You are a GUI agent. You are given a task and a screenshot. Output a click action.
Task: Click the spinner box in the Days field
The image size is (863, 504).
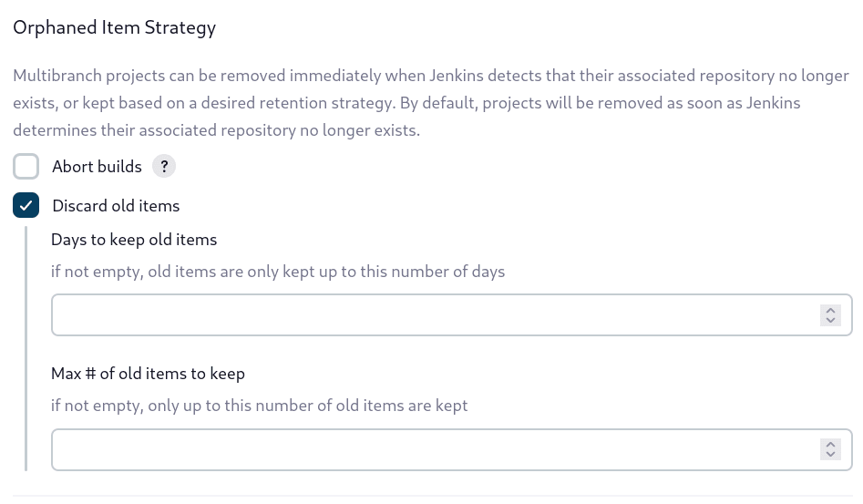click(x=830, y=315)
